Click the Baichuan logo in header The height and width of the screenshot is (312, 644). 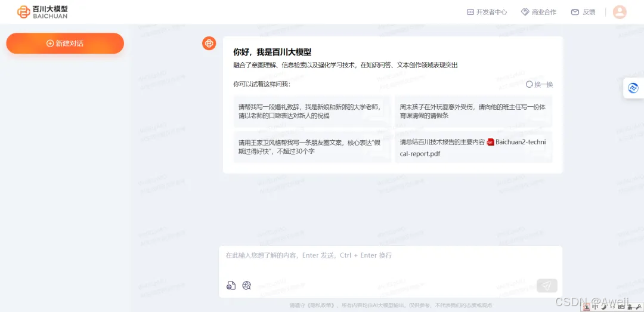(42, 12)
